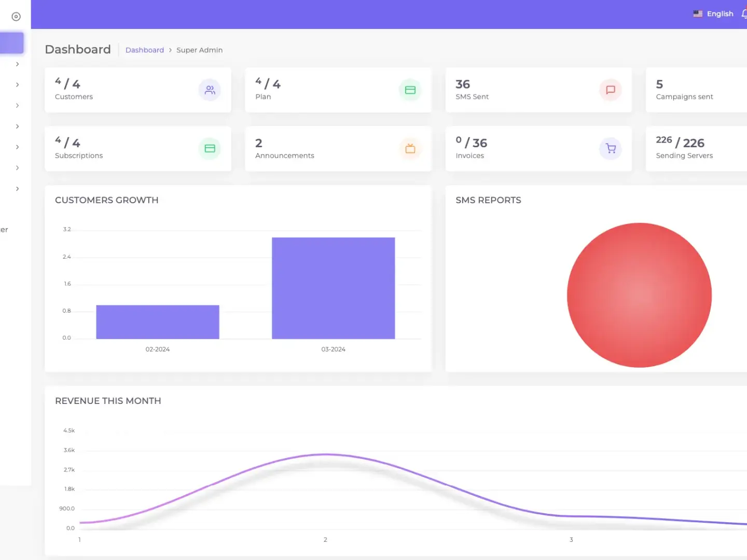
Task: Click the green Plan card icon
Action: pos(410,90)
